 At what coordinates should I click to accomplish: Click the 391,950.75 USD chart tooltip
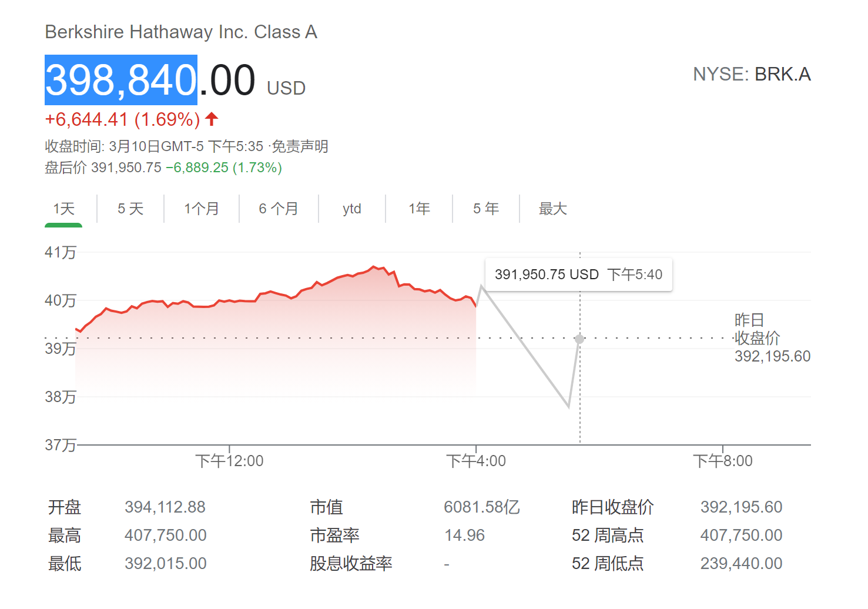click(578, 275)
